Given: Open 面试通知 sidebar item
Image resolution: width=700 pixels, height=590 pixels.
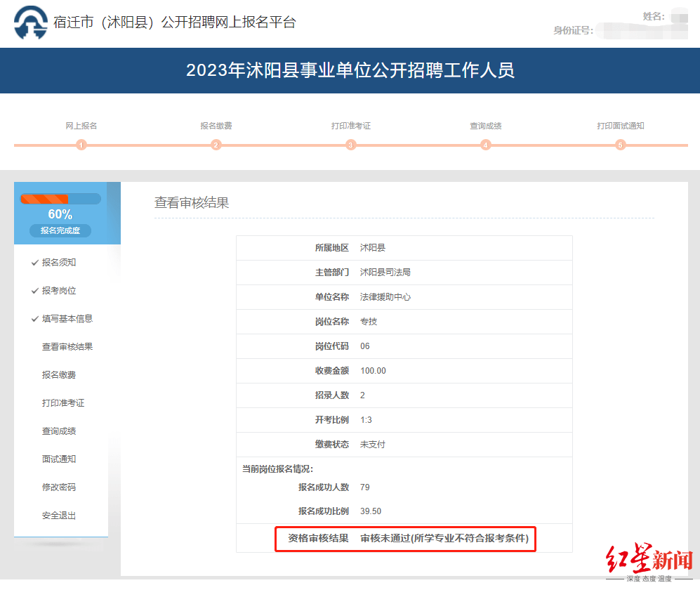Looking at the screenshot, I should pos(59,459).
